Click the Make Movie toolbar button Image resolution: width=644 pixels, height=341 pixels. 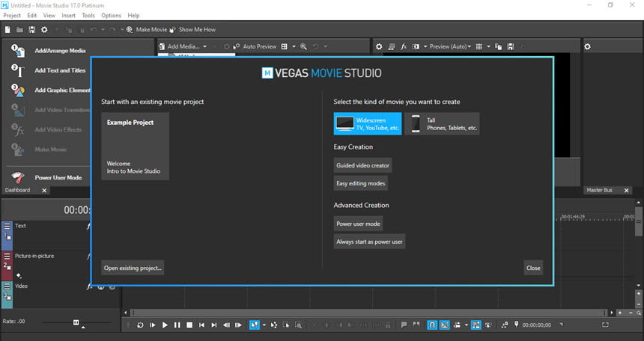pyautogui.click(x=147, y=30)
